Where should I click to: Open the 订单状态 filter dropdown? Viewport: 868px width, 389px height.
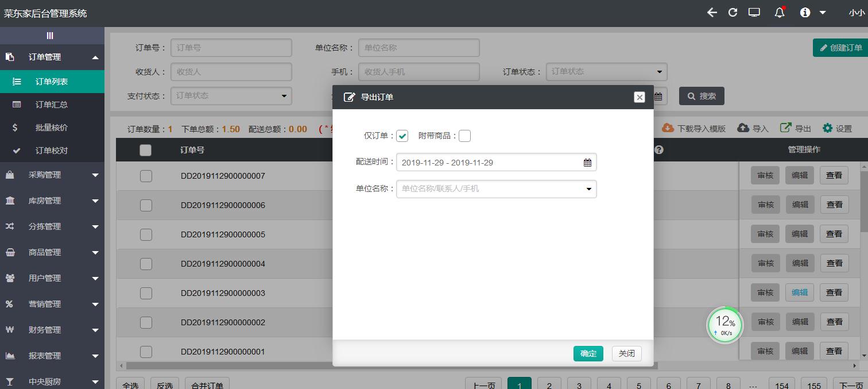606,72
